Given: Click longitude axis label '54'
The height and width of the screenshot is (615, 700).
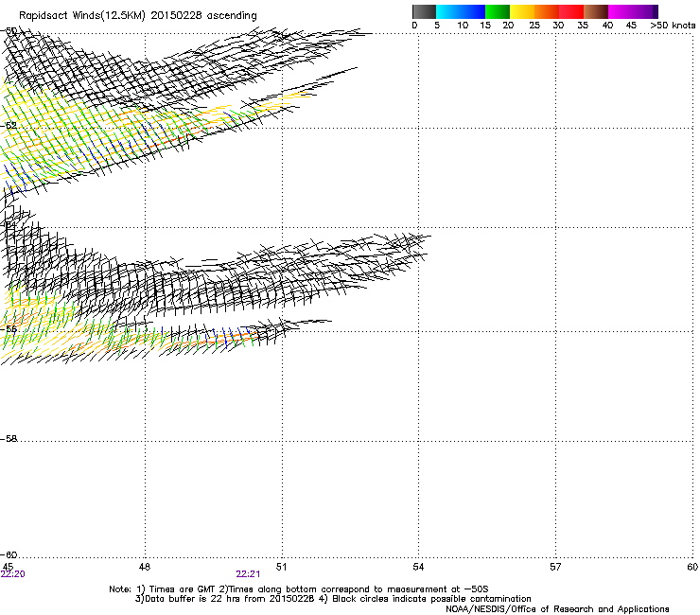Looking at the screenshot, I should click(x=418, y=567).
